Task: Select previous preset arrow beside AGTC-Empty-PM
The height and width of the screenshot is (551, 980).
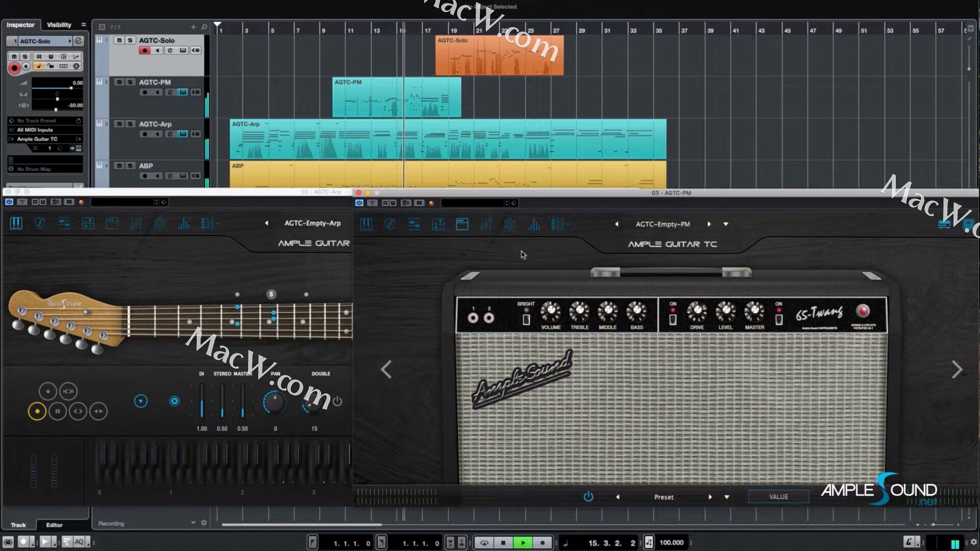Action: click(x=617, y=224)
